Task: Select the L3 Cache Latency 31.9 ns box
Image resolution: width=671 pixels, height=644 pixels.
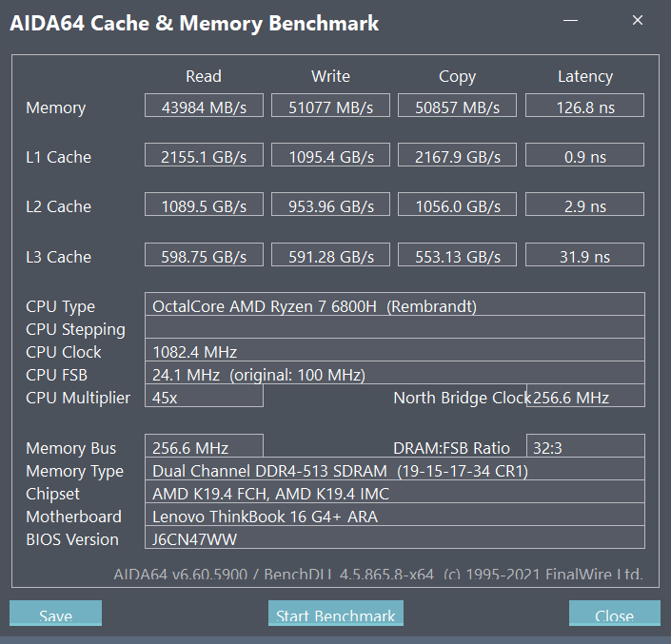Action: click(584, 255)
